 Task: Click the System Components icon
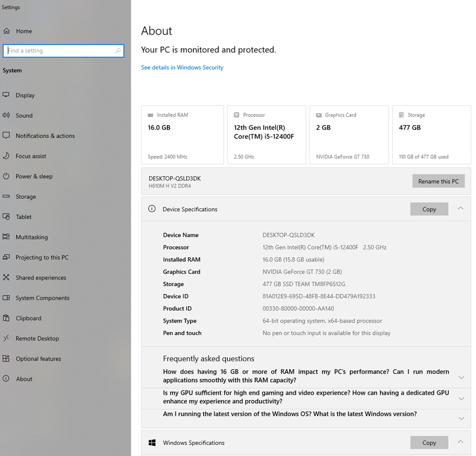point(6,298)
